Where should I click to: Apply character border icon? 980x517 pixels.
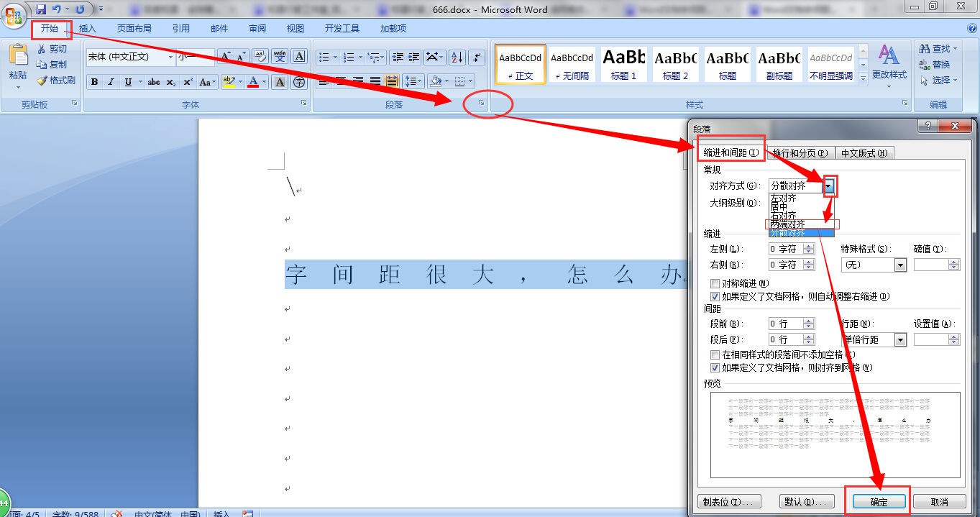point(300,57)
